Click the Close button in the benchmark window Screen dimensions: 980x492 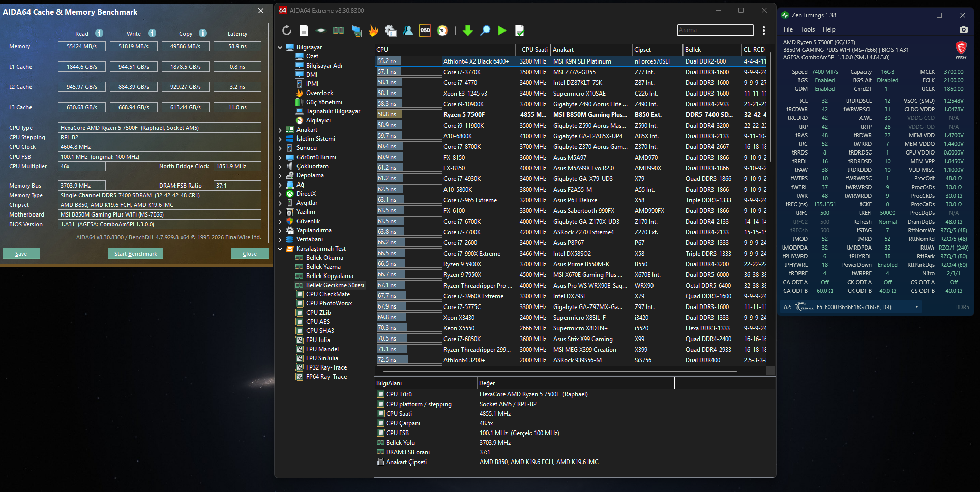pyautogui.click(x=250, y=254)
